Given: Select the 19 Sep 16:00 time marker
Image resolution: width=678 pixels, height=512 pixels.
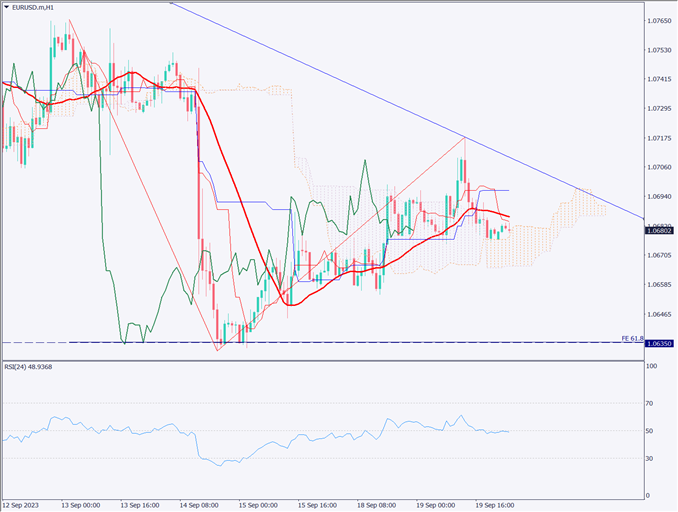Looking at the screenshot, I should point(495,505).
